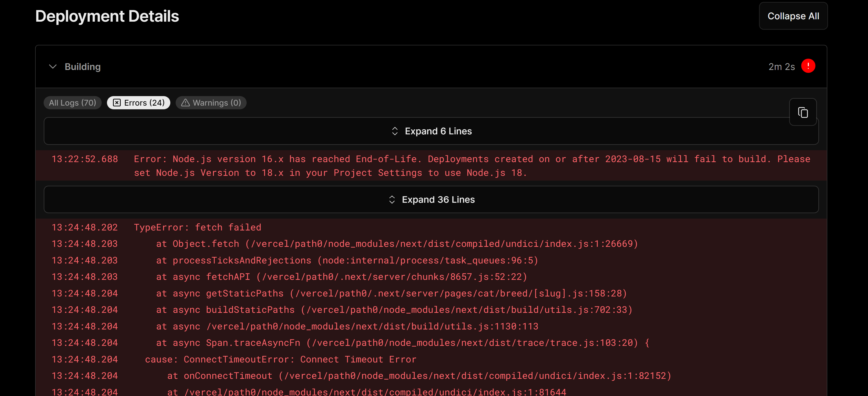Click the Collapse All button
868x396 pixels.
(793, 16)
